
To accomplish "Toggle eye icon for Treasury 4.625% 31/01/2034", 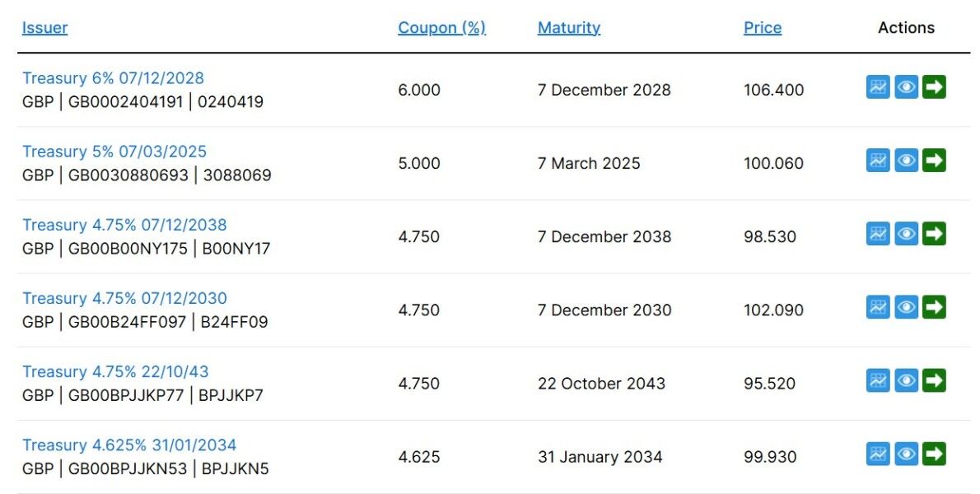I will point(906,453).
